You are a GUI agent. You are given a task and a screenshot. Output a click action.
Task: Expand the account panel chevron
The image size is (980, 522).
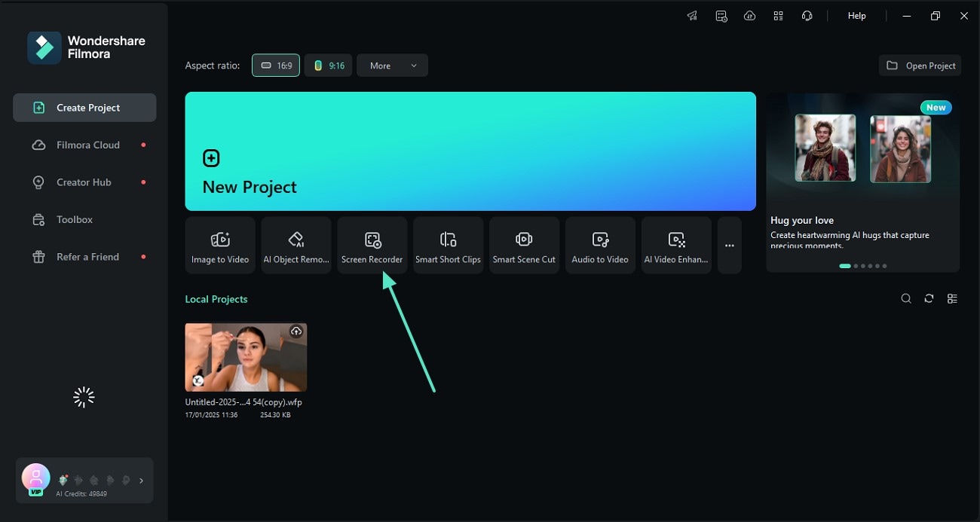coord(141,481)
